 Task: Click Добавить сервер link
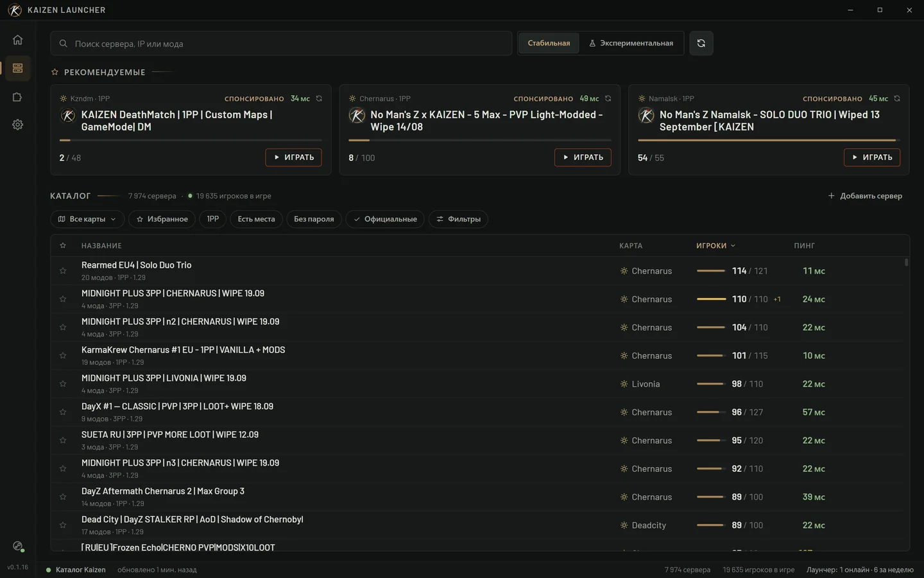(x=865, y=196)
